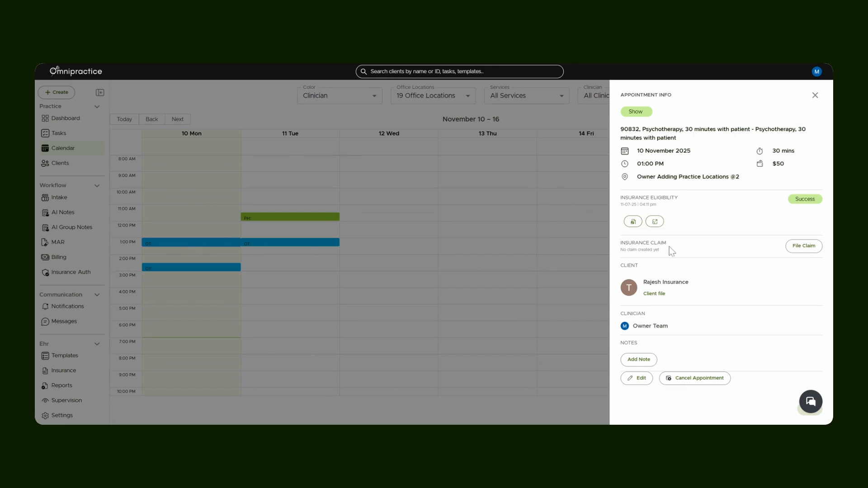Open the Client file link

(x=654, y=294)
